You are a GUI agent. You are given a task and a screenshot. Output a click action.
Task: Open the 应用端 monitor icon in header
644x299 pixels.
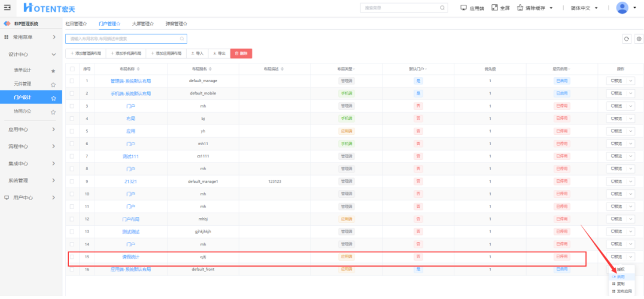point(464,8)
